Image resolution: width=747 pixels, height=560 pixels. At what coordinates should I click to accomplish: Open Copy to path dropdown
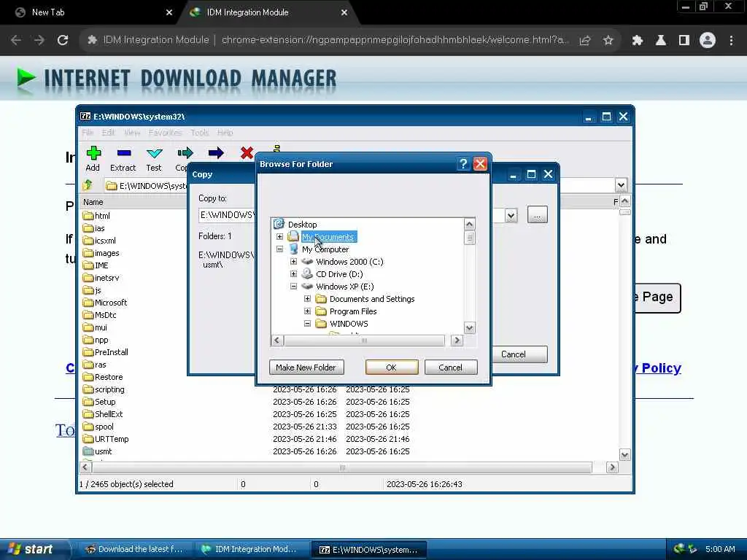coord(511,215)
